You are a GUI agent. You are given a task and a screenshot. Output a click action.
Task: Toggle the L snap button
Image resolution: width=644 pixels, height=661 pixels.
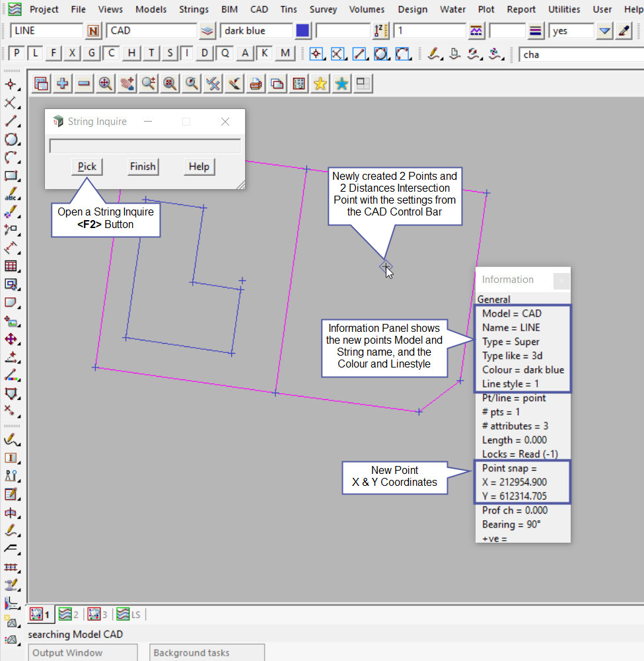click(x=35, y=54)
